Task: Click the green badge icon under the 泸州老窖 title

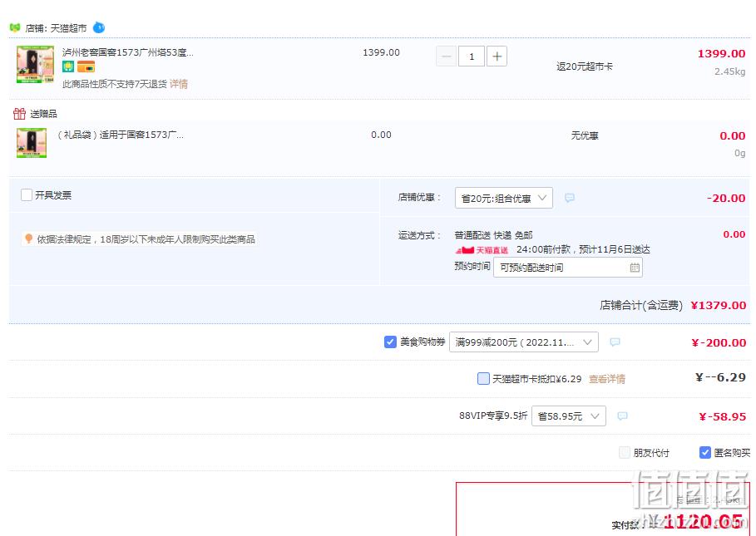Action: tap(68, 66)
